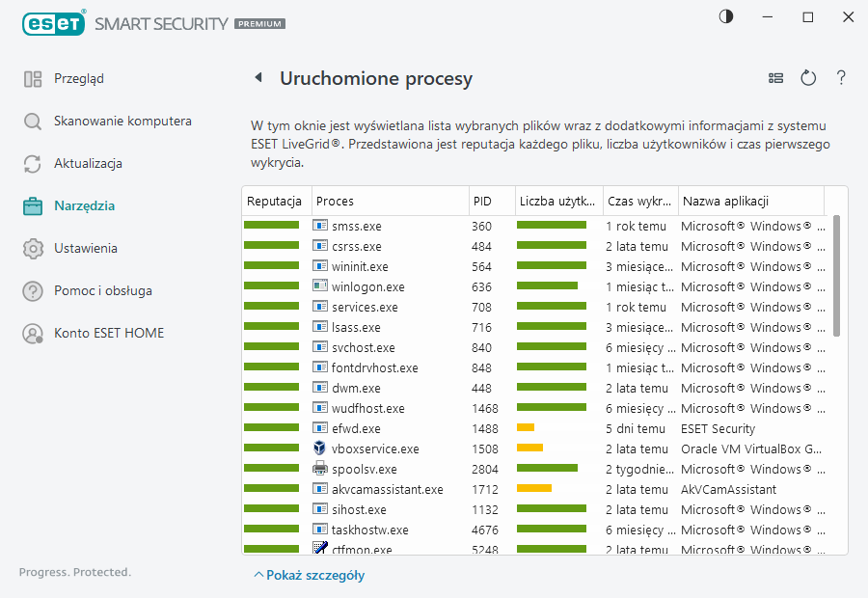868x598 pixels.
Task: Open the Przegląd section
Action: (79, 78)
